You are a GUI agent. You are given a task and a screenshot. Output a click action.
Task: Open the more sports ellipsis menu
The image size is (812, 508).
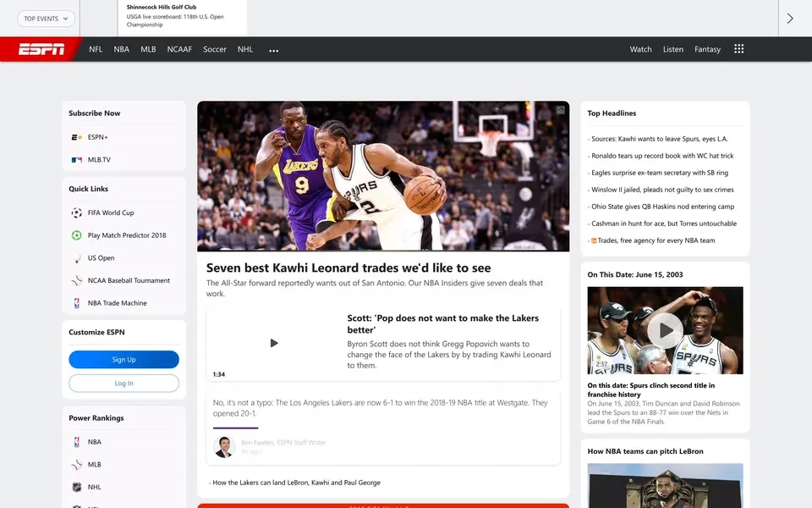[273, 50]
